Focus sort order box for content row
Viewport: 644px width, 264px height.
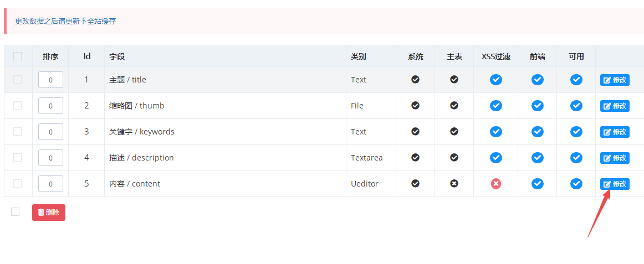point(50,184)
